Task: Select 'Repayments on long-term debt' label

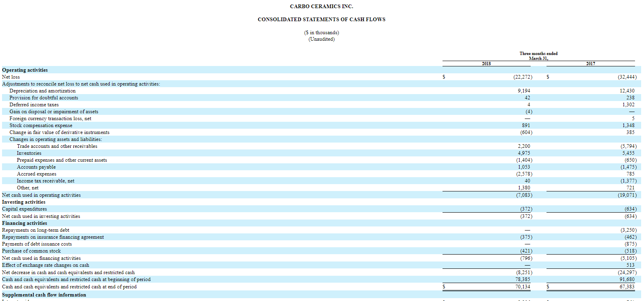Action: click(x=35, y=230)
